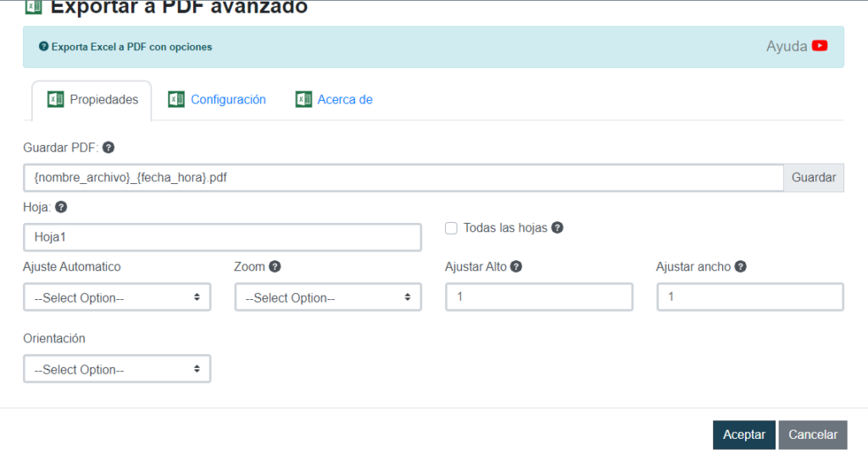Click Excel icon beside the dialog title
The width and height of the screenshot is (868, 461).
coord(34,7)
